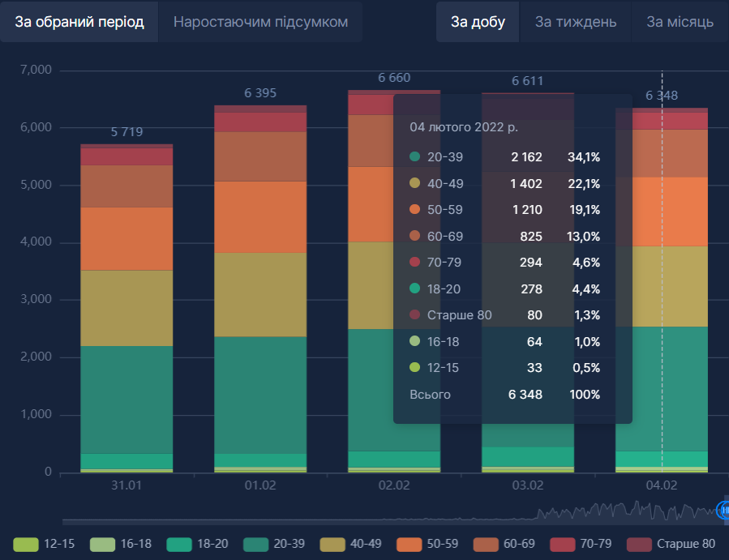Hide the 60-69 age group series
729x560 pixels.
[488, 544]
